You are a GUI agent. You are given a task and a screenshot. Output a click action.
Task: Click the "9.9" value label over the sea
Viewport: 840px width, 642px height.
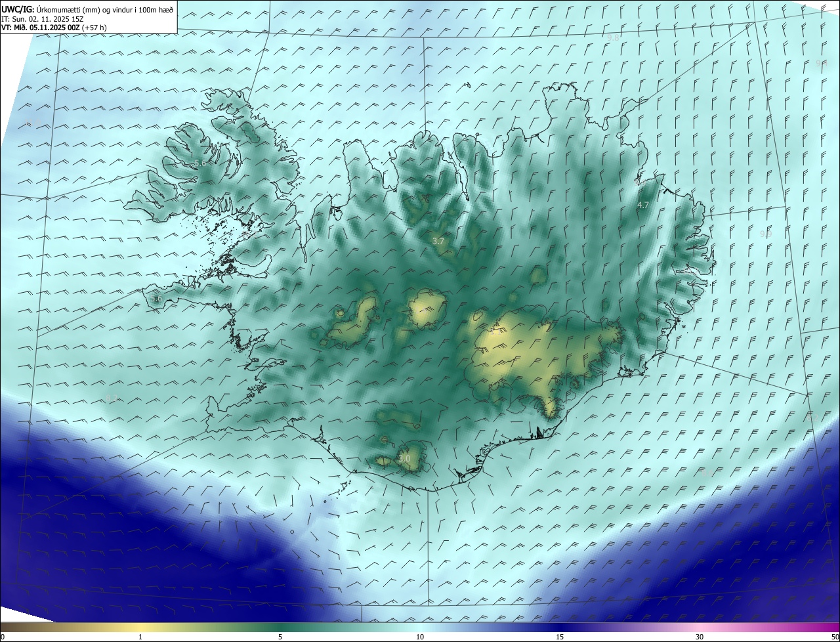(766, 234)
